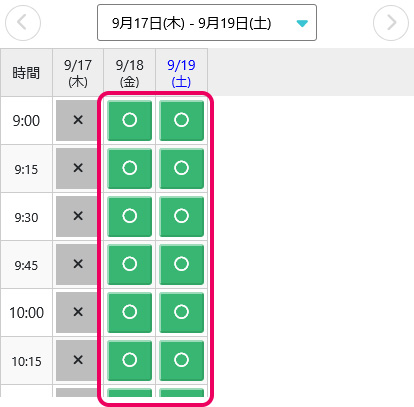
Task: Select 9:00 slot on 9/19 (土)
Action: (x=181, y=120)
